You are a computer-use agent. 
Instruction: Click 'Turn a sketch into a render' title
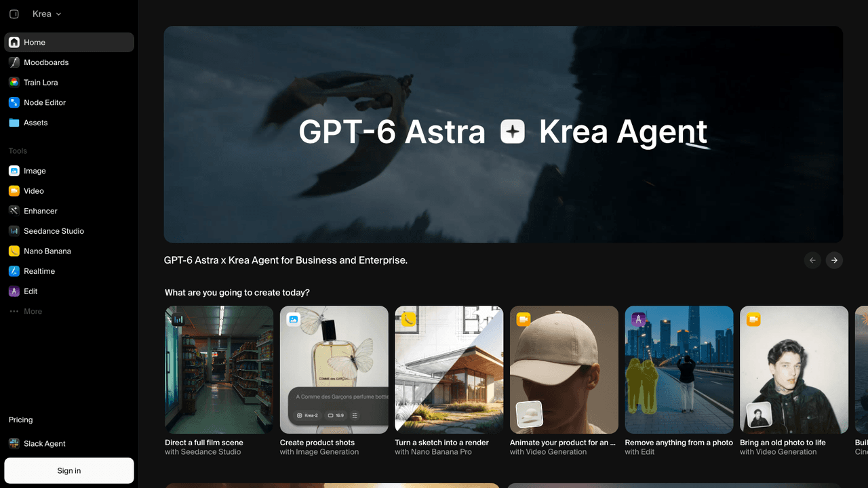(x=442, y=443)
